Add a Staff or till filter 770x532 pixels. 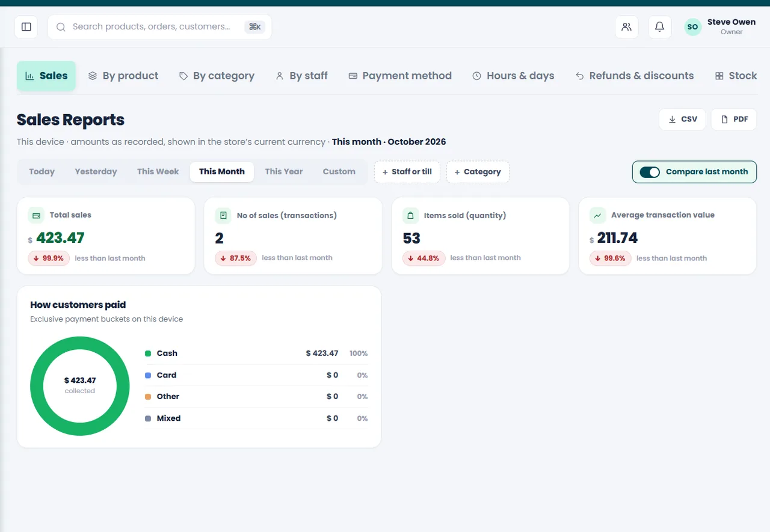[407, 172]
